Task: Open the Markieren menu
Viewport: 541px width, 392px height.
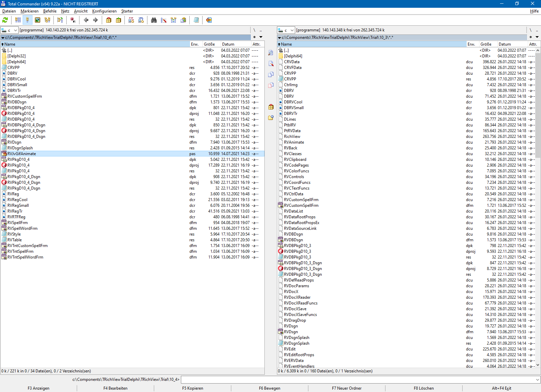Action: pos(29,11)
